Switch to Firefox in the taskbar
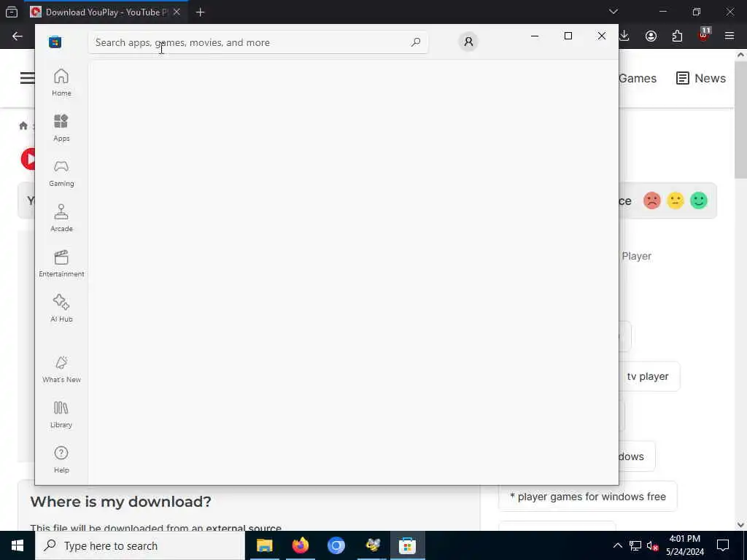747x560 pixels. 300,545
